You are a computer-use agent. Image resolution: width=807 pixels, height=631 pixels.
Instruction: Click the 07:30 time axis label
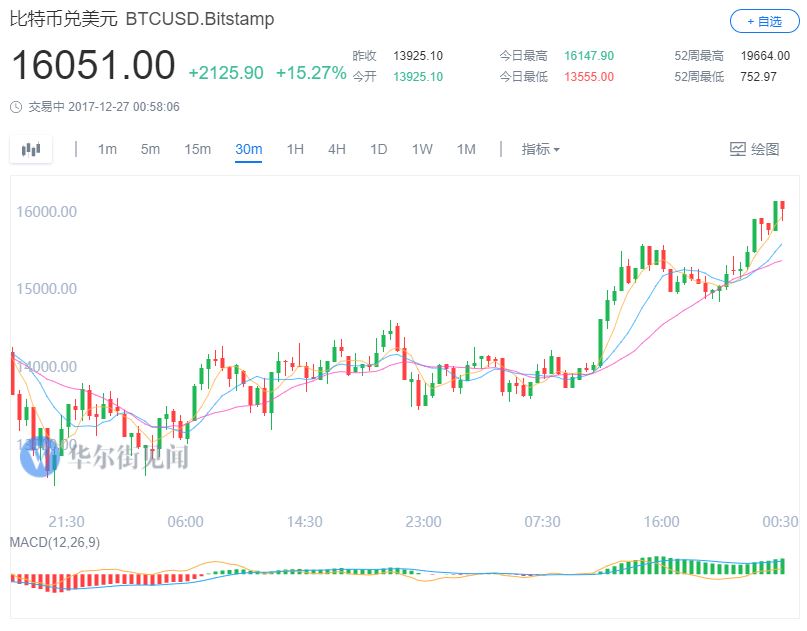pos(542,522)
